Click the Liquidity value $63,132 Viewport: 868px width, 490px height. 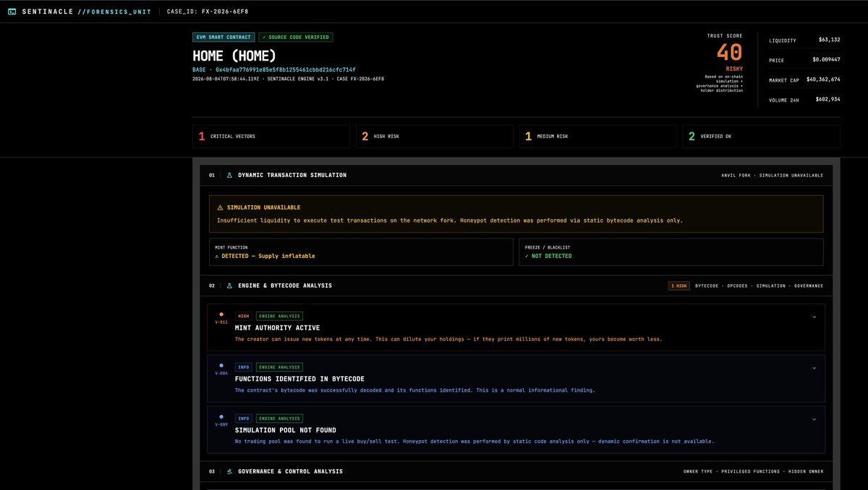[829, 40]
